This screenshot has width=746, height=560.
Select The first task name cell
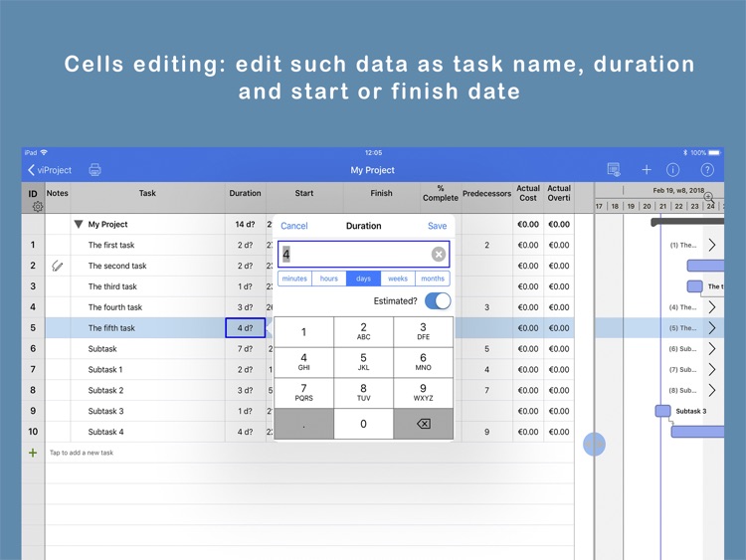(147, 245)
